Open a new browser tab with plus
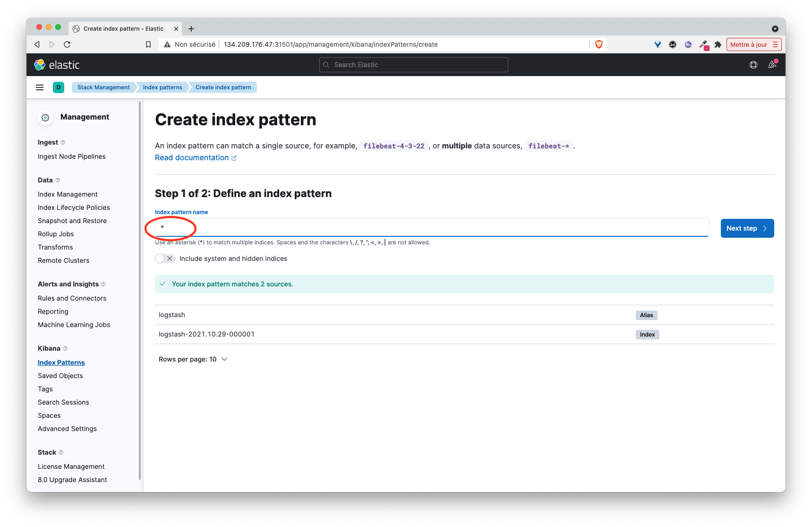 191,29
